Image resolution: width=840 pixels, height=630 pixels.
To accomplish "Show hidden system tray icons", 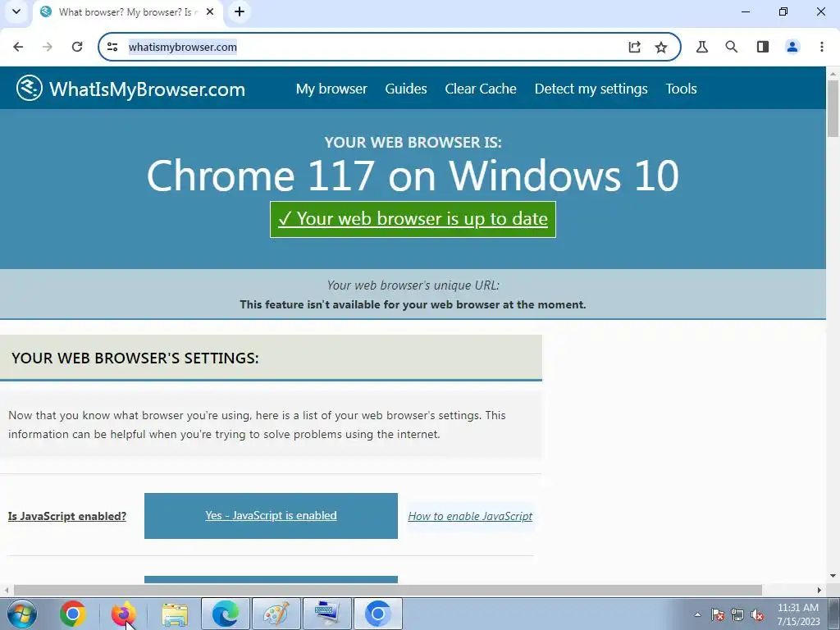I will pos(697,615).
